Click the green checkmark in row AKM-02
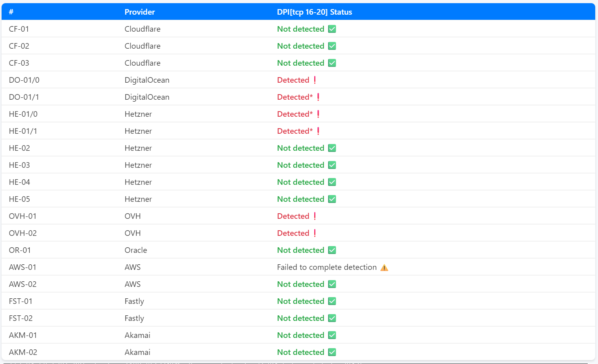This screenshot has width=598, height=364. coord(332,352)
